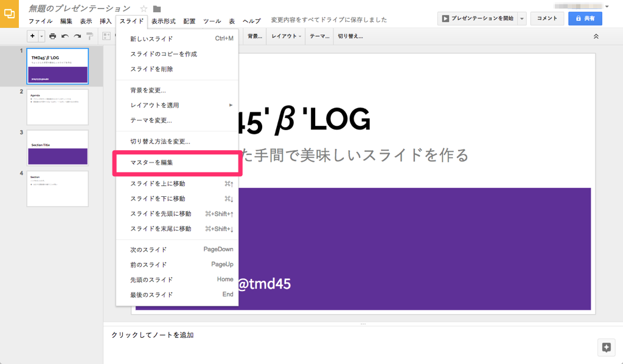Choose スライドを上に移動
Image resolution: width=623 pixels, height=364 pixels.
177,184
